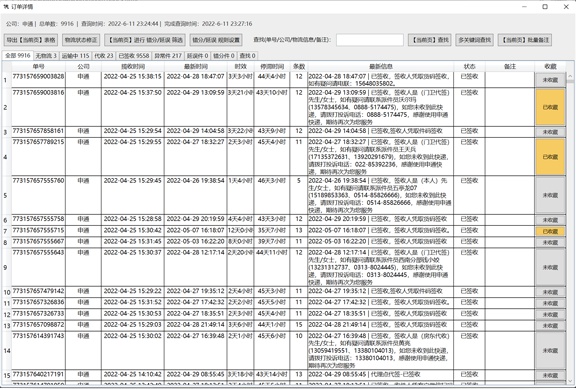Open 错分/延误 规则设置
Viewport: 576px width, 389px height.
click(216, 40)
